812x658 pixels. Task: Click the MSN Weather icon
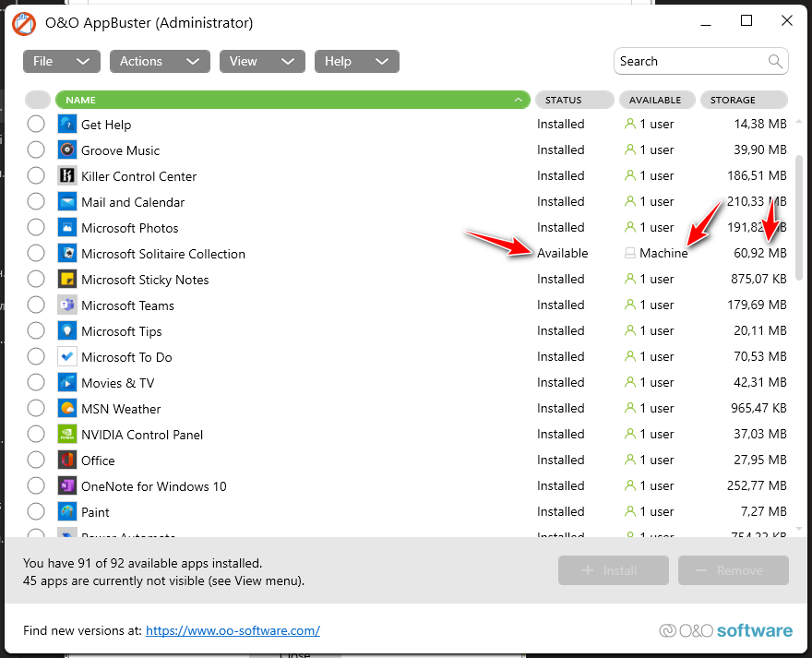[x=66, y=409]
